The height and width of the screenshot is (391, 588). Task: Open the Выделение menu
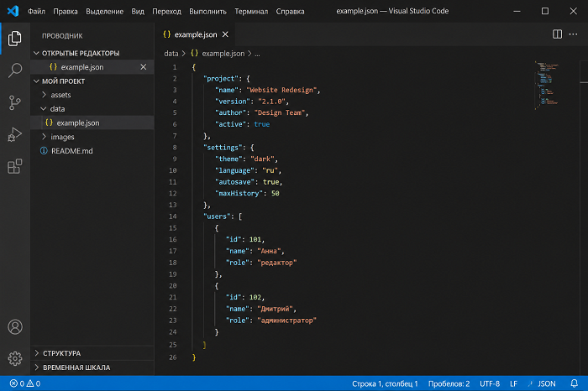pyautogui.click(x=105, y=11)
